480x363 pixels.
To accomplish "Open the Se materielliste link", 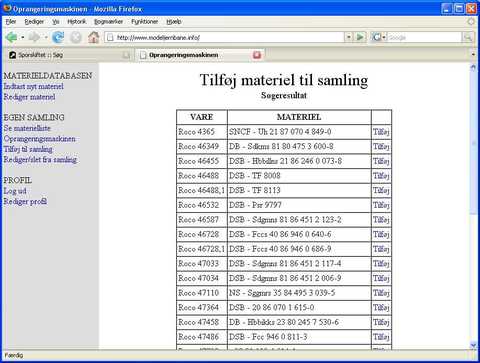I will pos(27,128).
